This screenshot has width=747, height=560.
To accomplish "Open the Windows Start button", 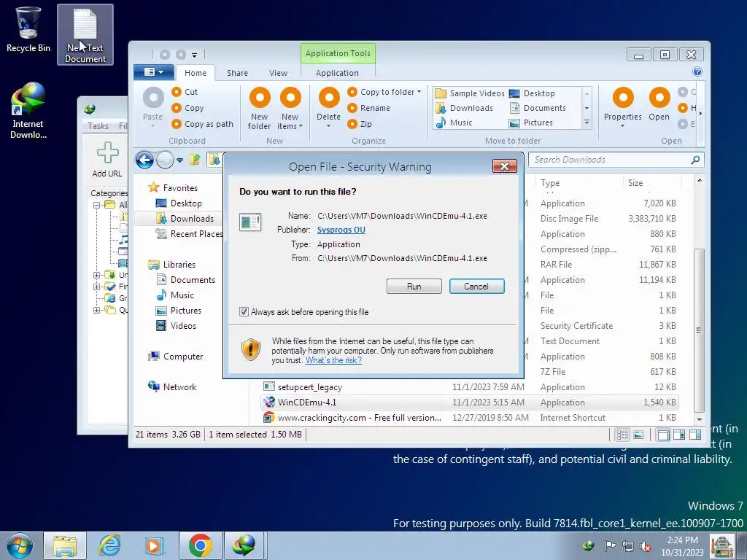I will click(19, 545).
